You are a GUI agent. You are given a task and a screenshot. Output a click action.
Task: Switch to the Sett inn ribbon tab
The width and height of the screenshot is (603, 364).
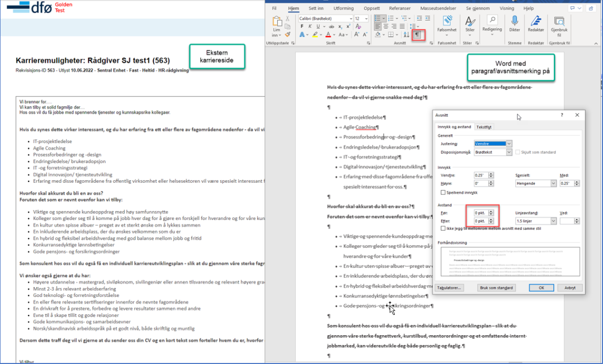click(316, 8)
